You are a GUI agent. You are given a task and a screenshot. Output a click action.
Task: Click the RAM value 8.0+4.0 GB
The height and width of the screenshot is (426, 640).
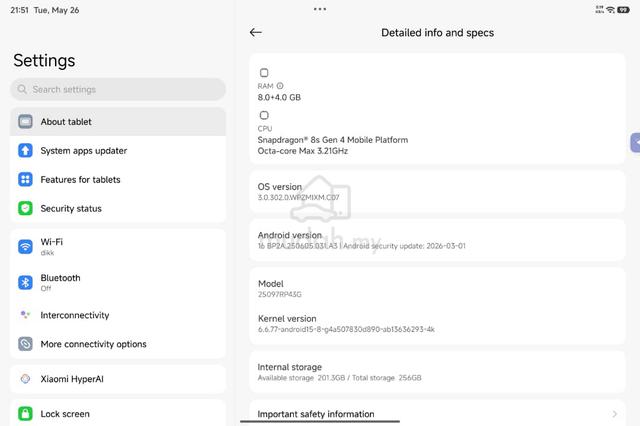click(279, 97)
